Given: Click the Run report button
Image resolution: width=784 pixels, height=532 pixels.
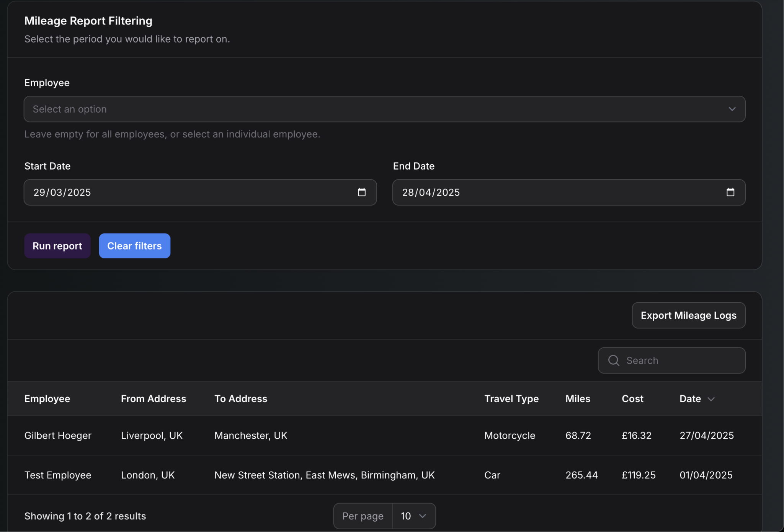Looking at the screenshot, I should (x=57, y=246).
